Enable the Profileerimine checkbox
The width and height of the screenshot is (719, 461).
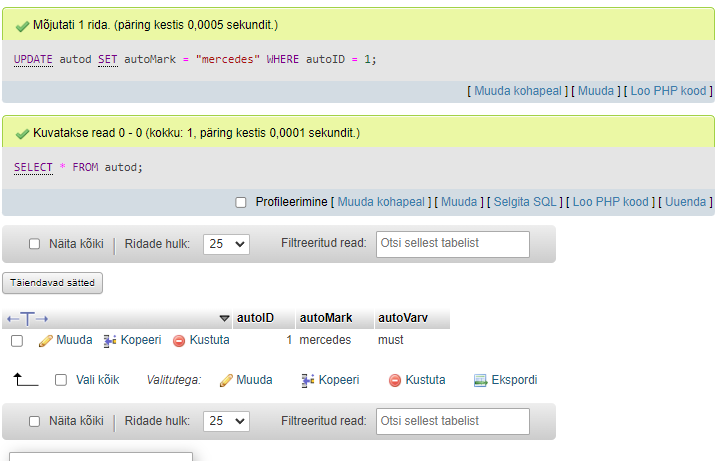[241, 202]
